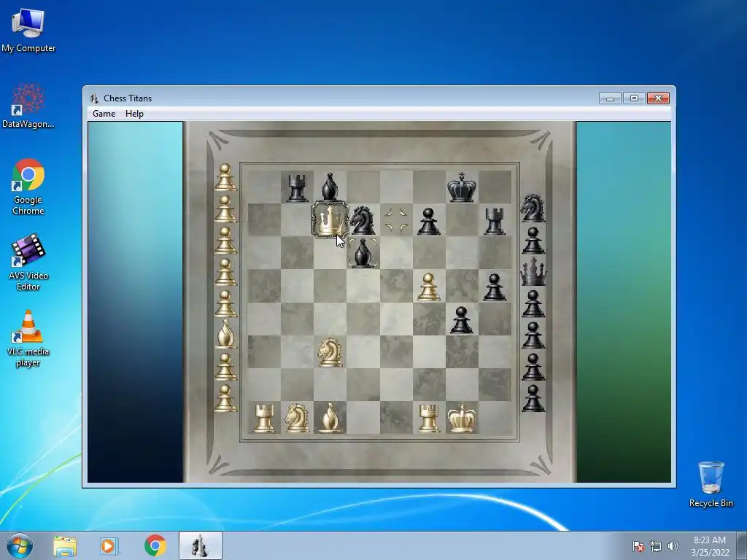Click the black rook on the top row
Image resolution: width=747 pixels, height=560 pixels.
tap(297, 187)
